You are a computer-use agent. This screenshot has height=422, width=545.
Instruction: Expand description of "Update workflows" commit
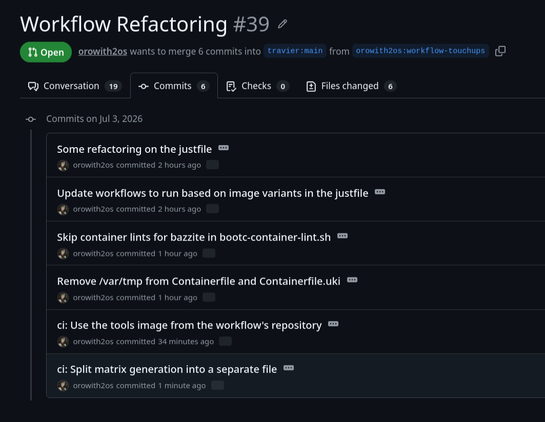(380, 192)
